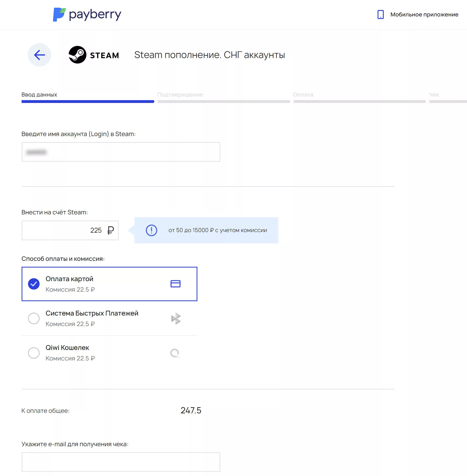Click the Способ оплаты и комиссия label
467x476 pixels.
click(63, 259)
